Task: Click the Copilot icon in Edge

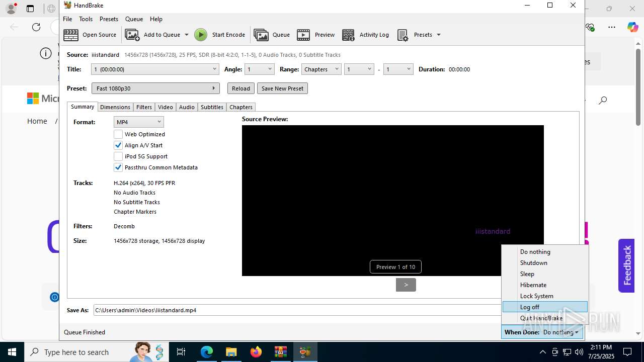Action: pos(632,27)
